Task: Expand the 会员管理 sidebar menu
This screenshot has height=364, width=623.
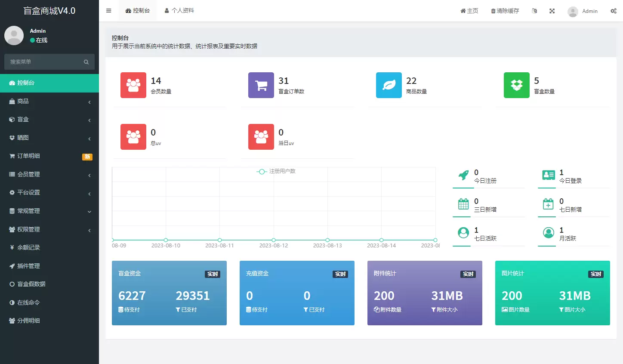Action: click(x=49, y=174)
